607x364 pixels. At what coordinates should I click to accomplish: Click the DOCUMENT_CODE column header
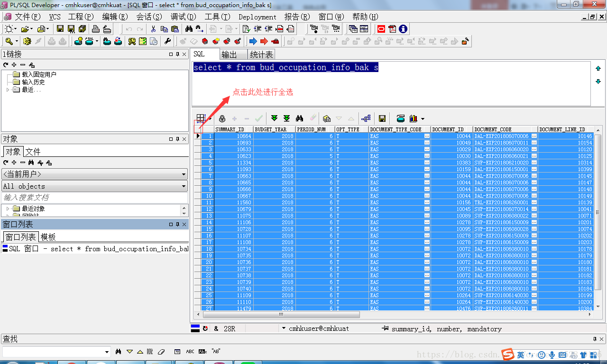[x=505, y=129]
